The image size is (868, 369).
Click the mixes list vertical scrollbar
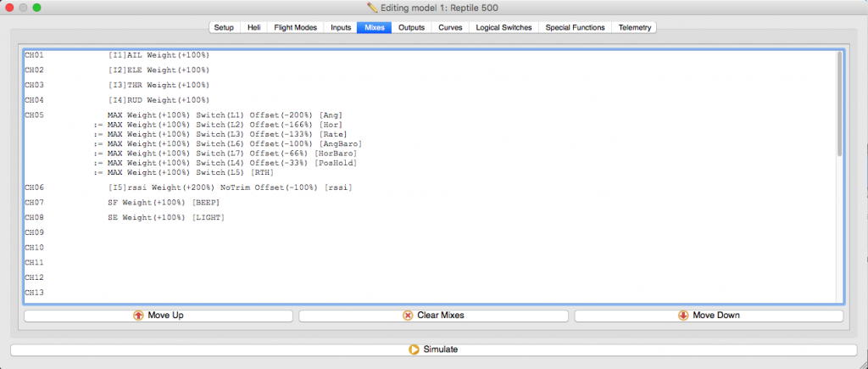(x=839, y=103)
